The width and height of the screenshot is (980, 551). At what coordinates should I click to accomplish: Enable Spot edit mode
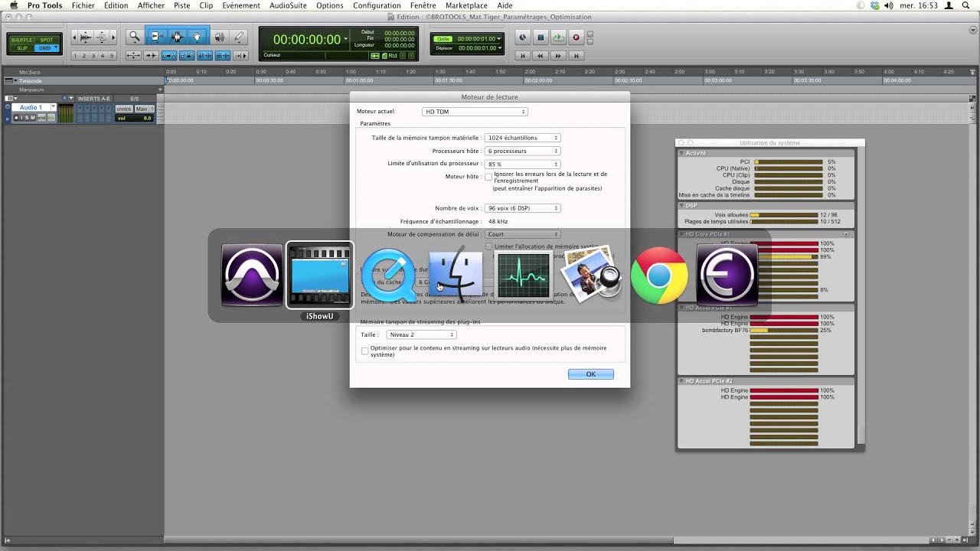(47, 40)
